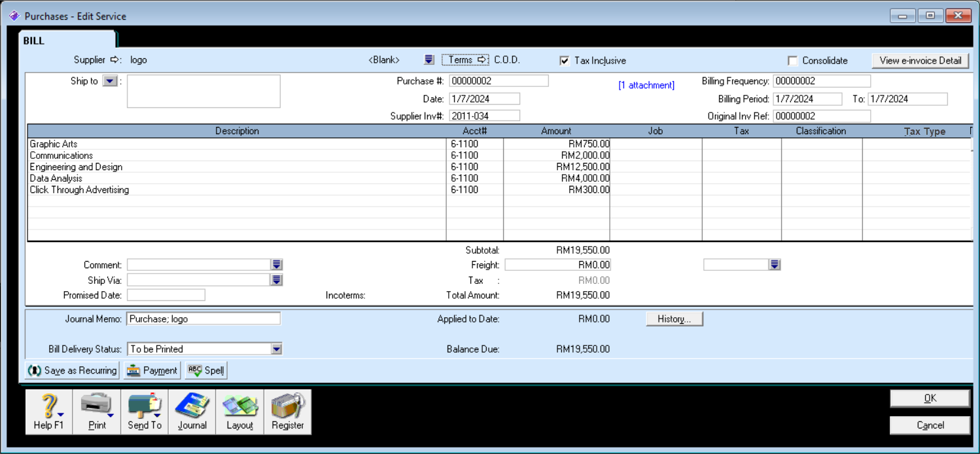This screenshot has width=980, height=454.
Task: Click Save as Recurring
Action: coord(72,370)
